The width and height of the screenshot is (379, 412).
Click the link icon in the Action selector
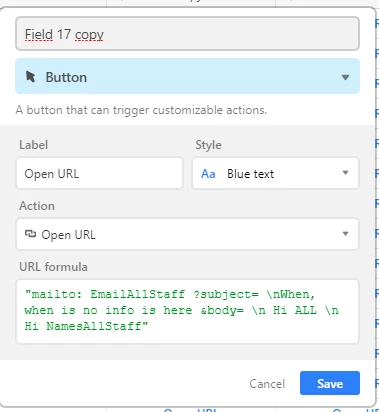[30, 234]
